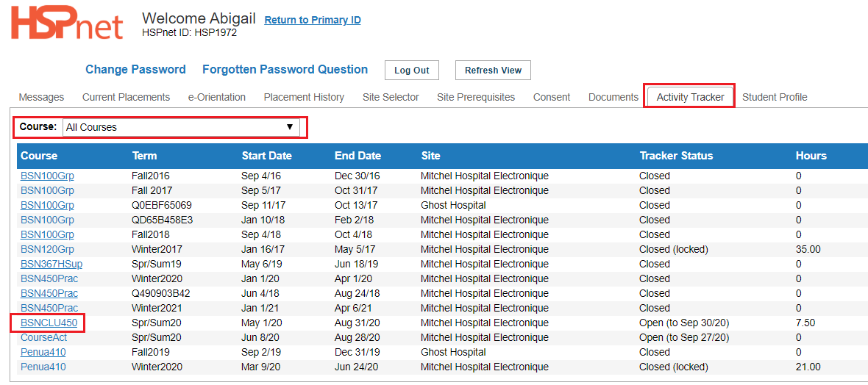
Task: Open the BSNCLU450 course link
Action: coord(49,323)
